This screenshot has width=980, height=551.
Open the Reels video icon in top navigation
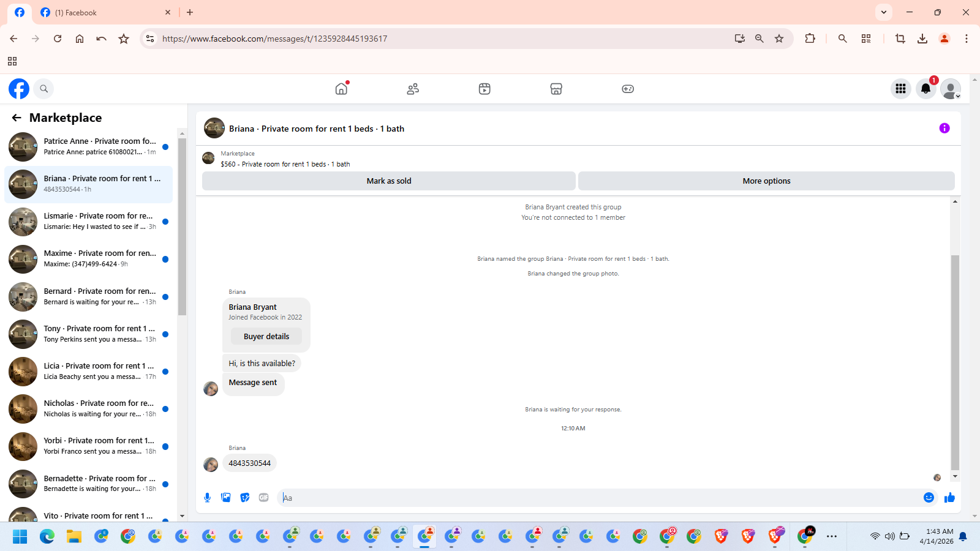tap(484, 89)
